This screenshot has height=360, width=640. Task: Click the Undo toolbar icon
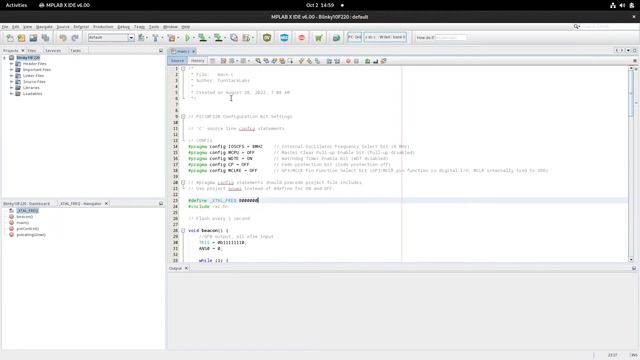[62, 38]
